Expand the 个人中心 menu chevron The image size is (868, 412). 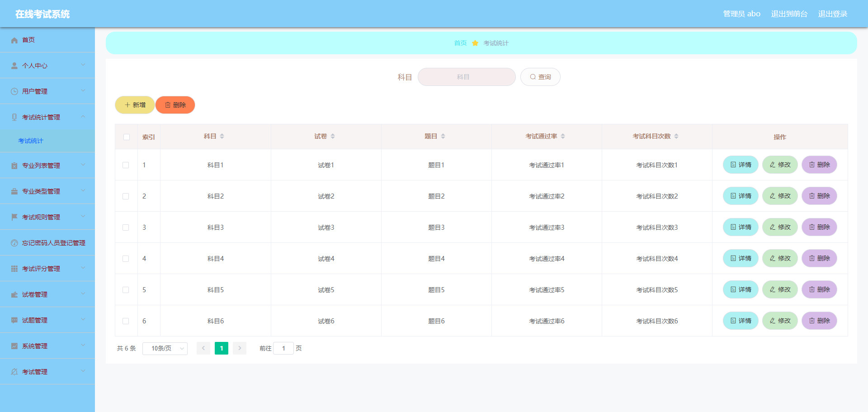coord(83,65)
